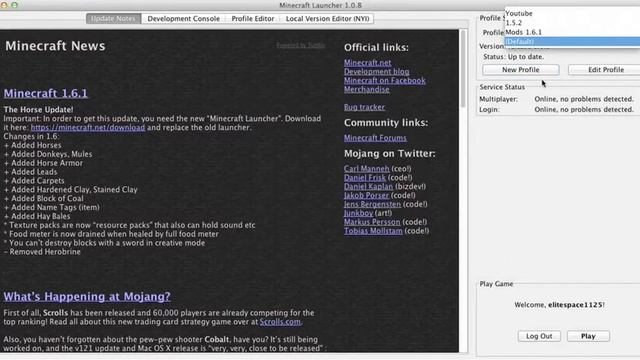Screen dimensions: 640x360
Task: Open the minecraft.net/download link
Action: pos(88,128)
